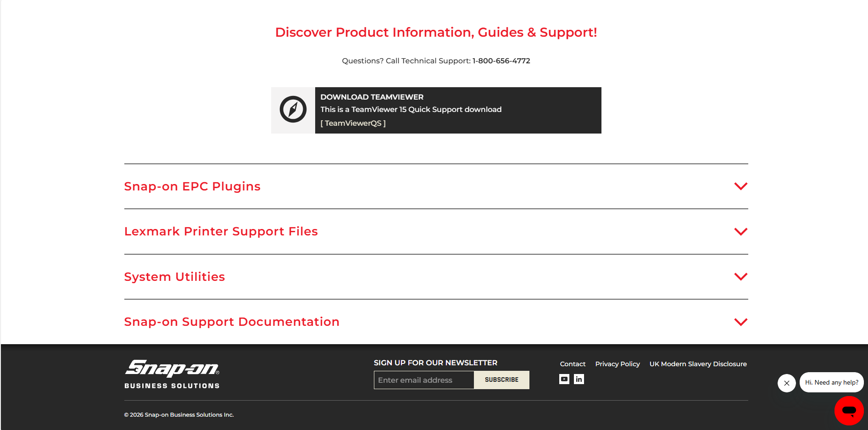Click the Snap-on Business Solutions footer logo
Viewport: 868px width, 430px height.
[172, 374]
